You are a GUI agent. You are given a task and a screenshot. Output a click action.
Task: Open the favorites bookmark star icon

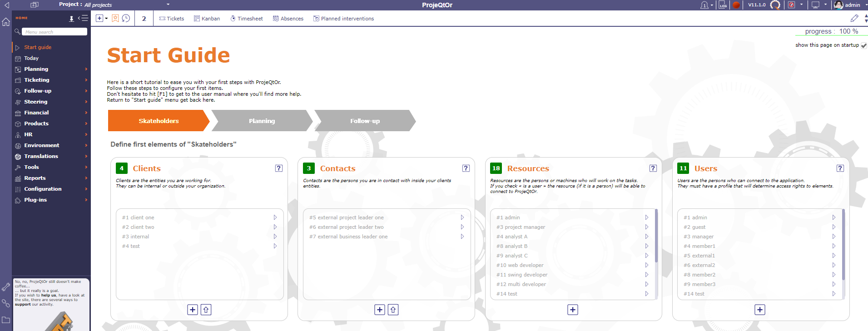click(x=115, y=18)
